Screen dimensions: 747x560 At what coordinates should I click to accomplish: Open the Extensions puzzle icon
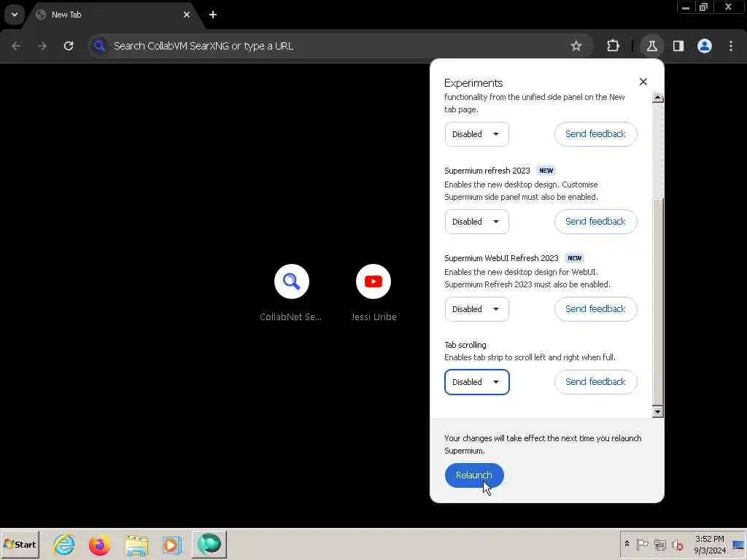613,46
